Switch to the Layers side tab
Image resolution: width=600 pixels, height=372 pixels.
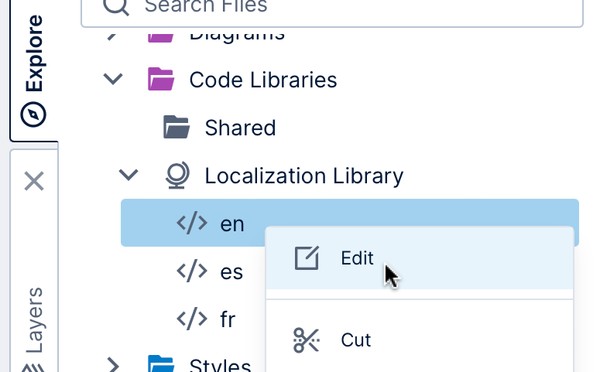[x=34, y=329]
